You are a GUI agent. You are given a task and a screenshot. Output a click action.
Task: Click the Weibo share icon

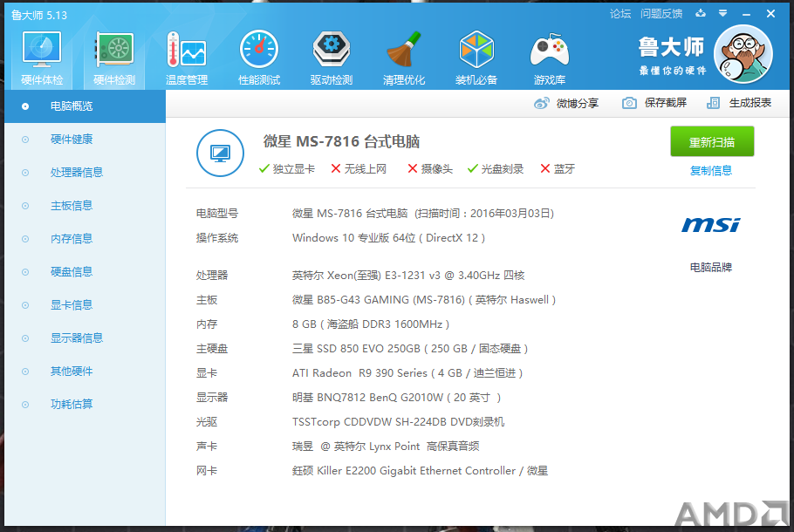[541, 103]
